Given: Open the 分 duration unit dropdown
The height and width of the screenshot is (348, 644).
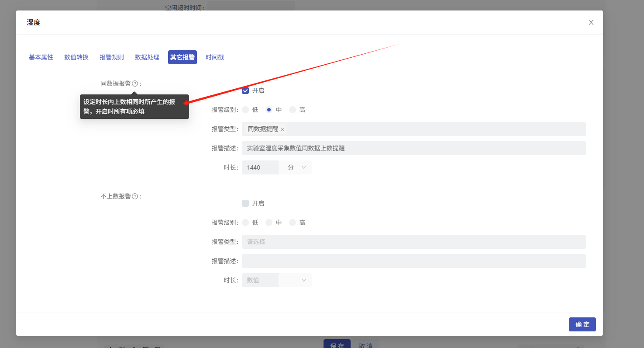Looking at the screenshot, I should (295, 167).
